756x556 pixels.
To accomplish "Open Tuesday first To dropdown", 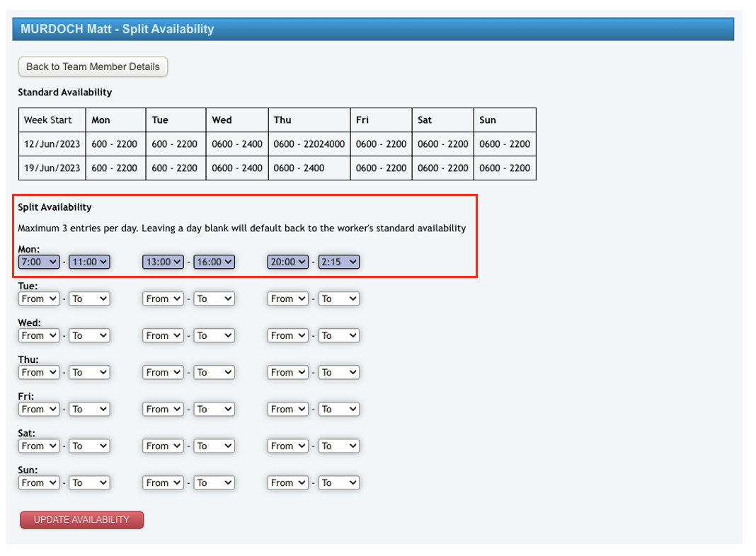I will (x=89, y=299).
